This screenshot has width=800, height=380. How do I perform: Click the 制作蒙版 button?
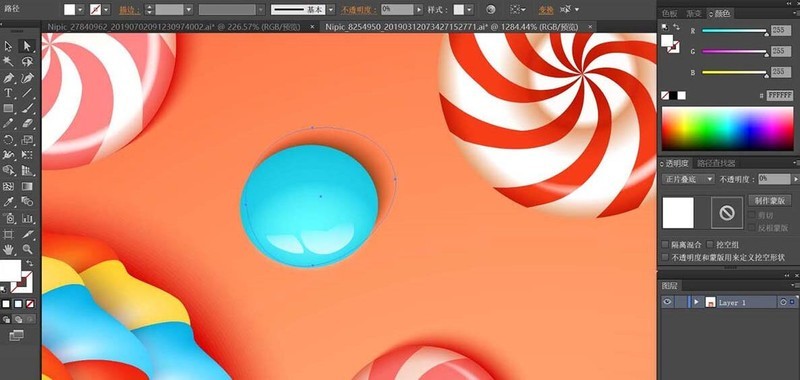click(769, 200)
